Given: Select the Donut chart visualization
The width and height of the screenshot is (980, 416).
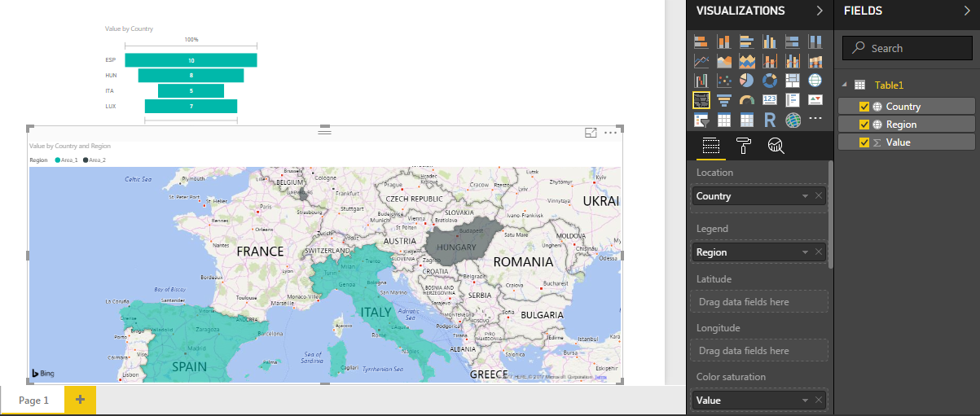Looking at the screenshot, I should pyautogui.click(x=769, y=81).
